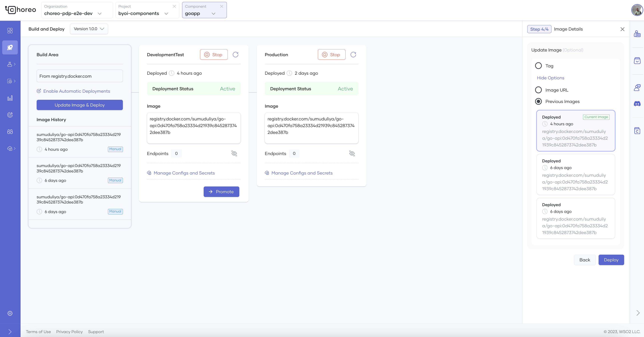The width and height of the screenshot is (644, 337).
Task: Manage Configs and Secrets for Production
Action: pos(298,173)
